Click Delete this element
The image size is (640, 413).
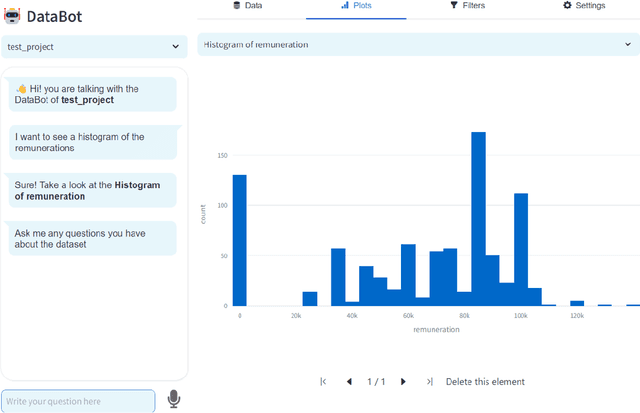(x=485, y=382)
